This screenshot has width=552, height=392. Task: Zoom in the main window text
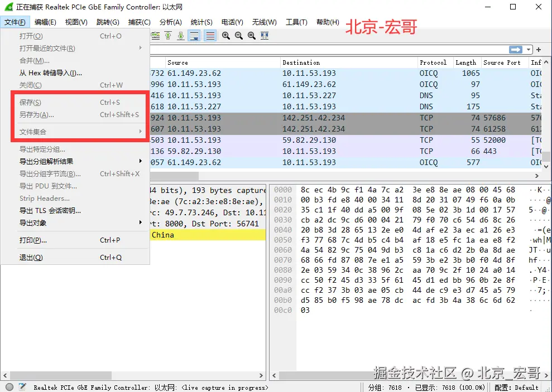coord(226,36)
